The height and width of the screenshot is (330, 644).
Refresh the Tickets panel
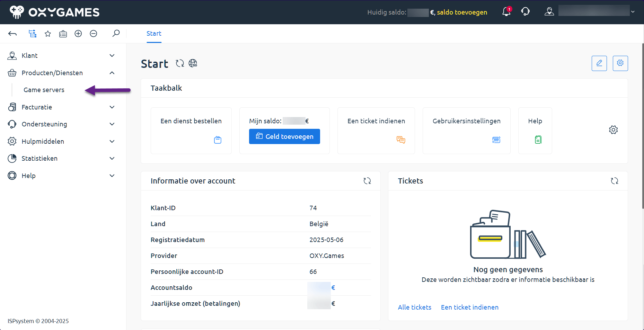(x=614, y=181)
